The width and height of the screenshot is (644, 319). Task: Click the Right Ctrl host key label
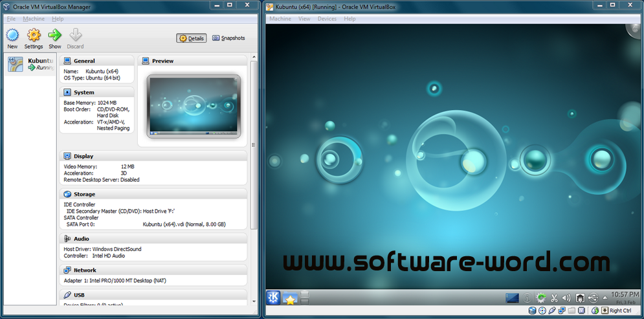pos(621,311)
